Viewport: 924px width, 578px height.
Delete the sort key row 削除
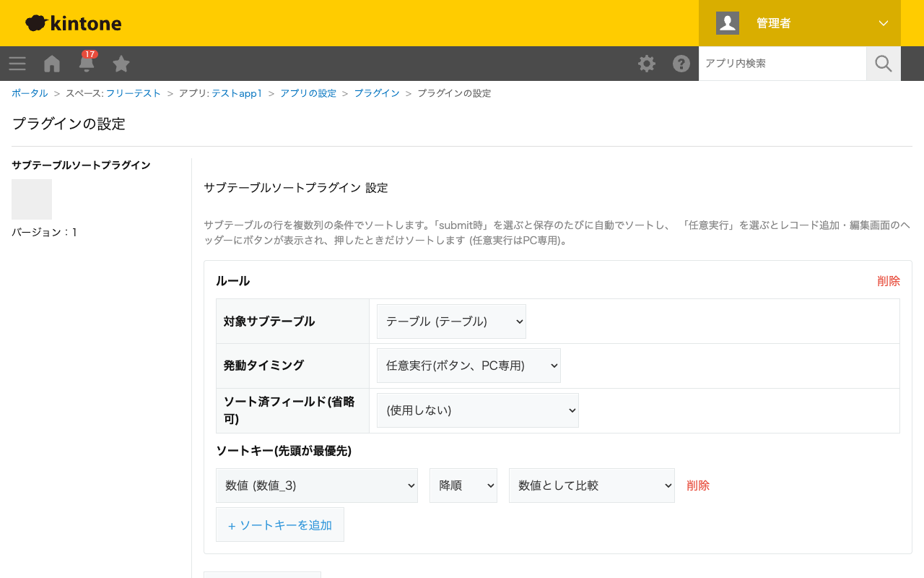click(698, 486)
